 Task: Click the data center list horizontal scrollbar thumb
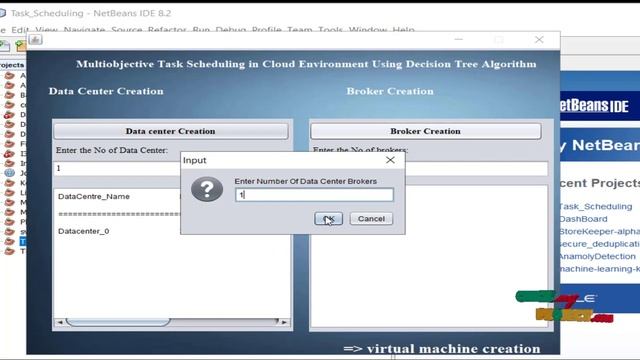click(x=118, y=322)
